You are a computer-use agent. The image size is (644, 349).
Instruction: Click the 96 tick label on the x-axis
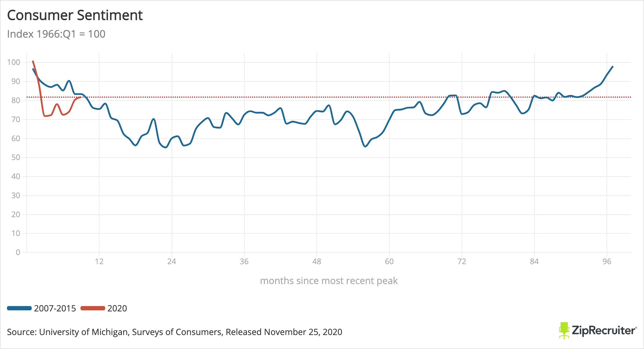(x=607, y=261)
